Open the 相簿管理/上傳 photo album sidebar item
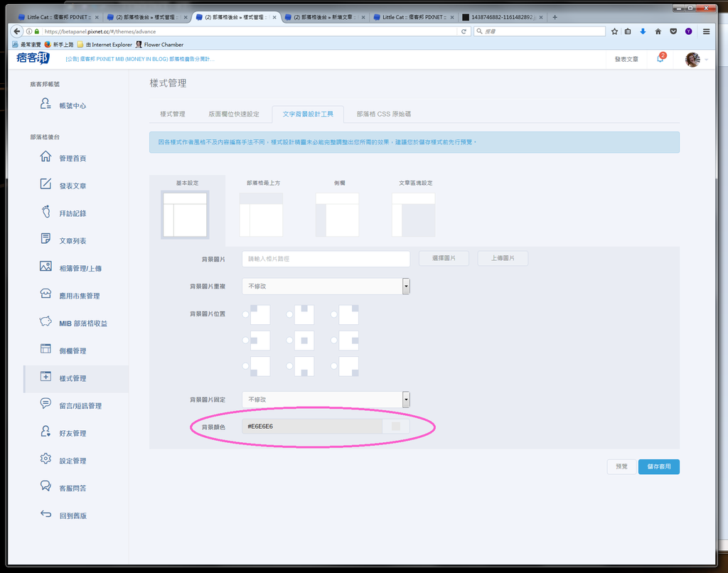The image size is (728, 573). [44, 267]
